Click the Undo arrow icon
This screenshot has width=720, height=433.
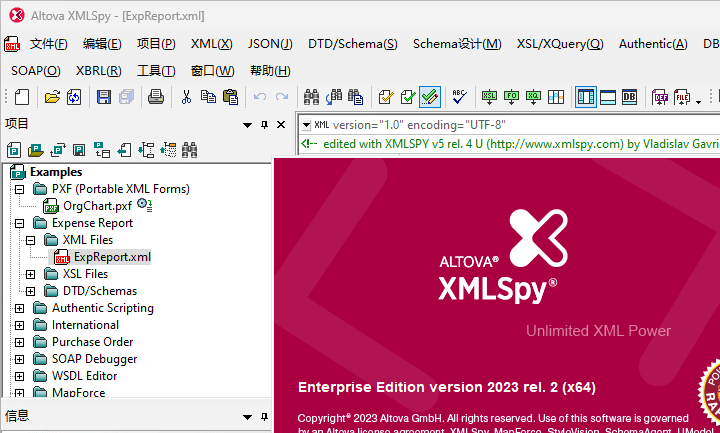tap(260, 97)
